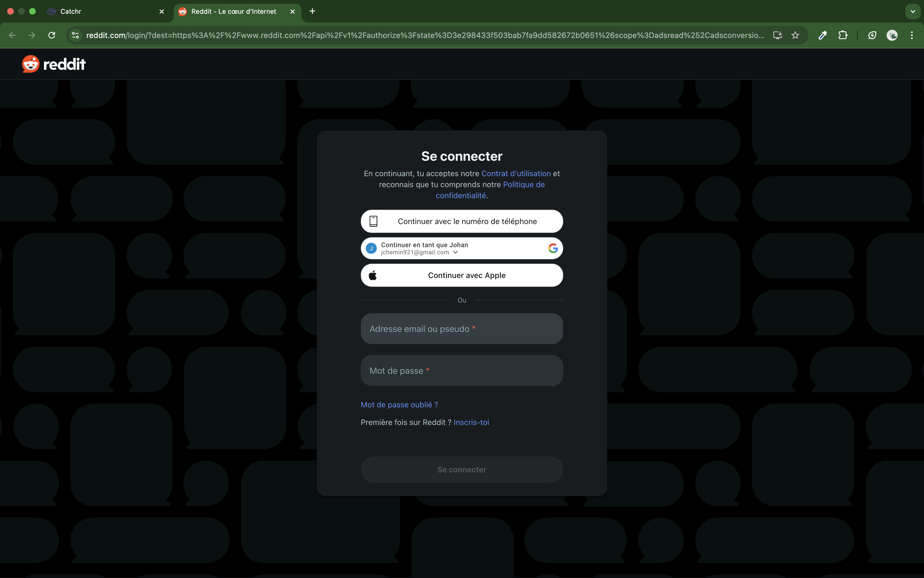Click the install app icon in address bar
Image resolution: width=924 pixels, height=578 pixels.
tap(777, 35)
